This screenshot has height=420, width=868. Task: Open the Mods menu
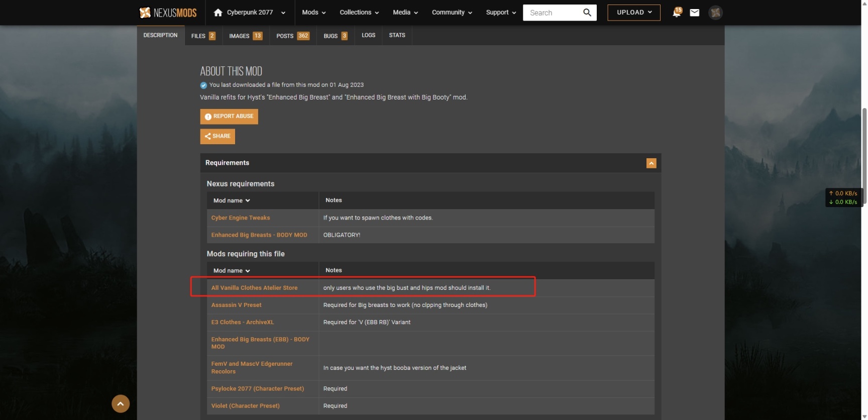click(x=313, y=13)
